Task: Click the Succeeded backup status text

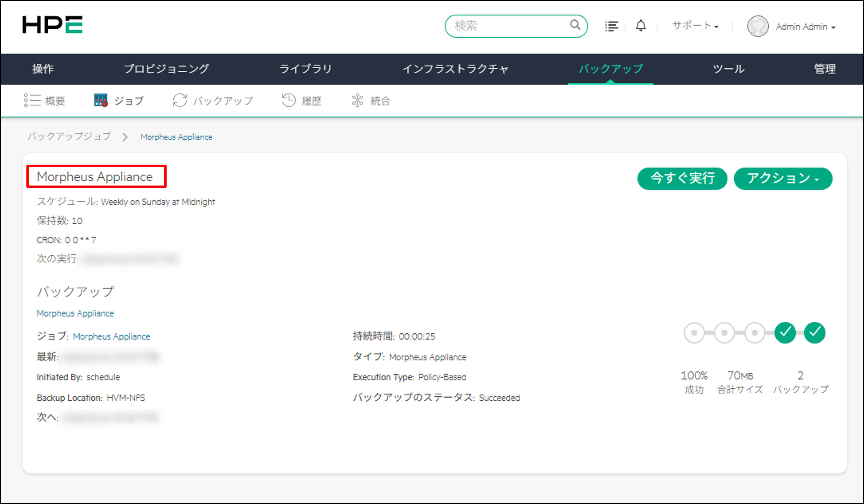Action: tap(499, 398)
